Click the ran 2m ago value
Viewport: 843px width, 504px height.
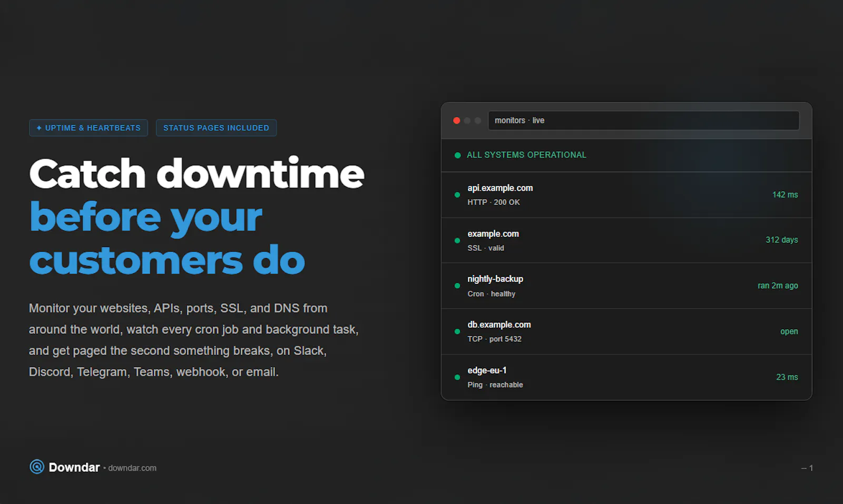coord(778,285)
